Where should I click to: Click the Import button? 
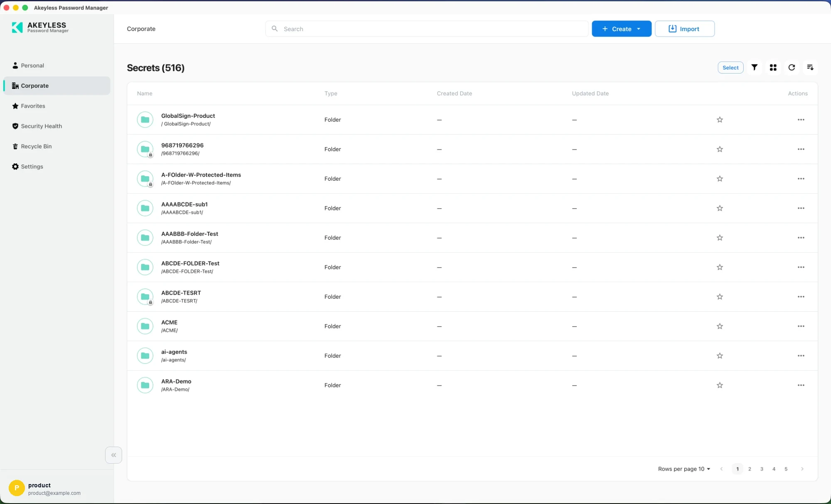click(685, 29)
